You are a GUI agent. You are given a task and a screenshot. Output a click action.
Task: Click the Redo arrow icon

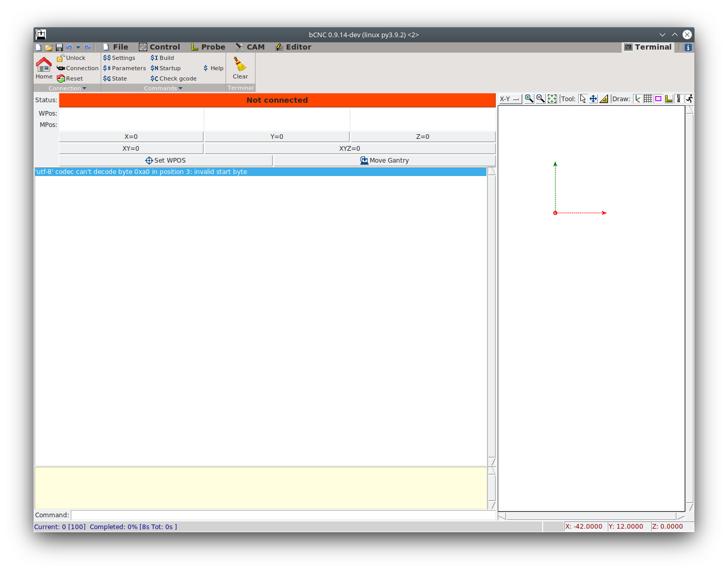coord(88,47)
